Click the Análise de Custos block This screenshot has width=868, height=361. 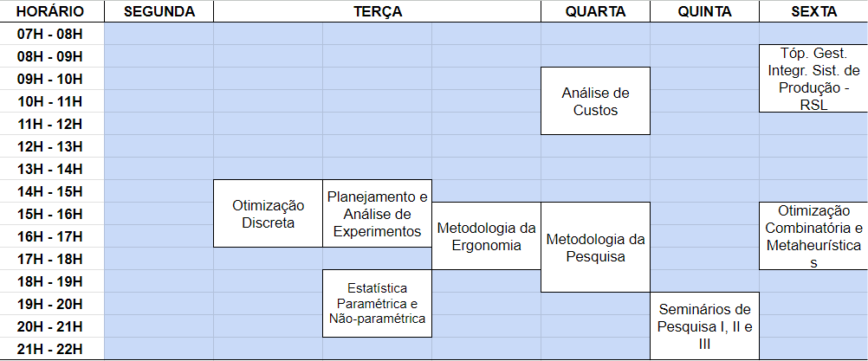(x=595, y=101)
